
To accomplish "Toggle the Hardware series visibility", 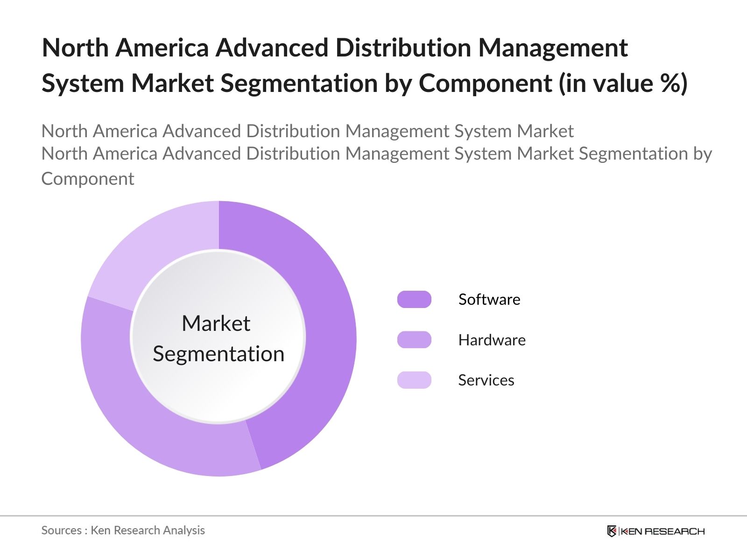I will click(492, 340).
